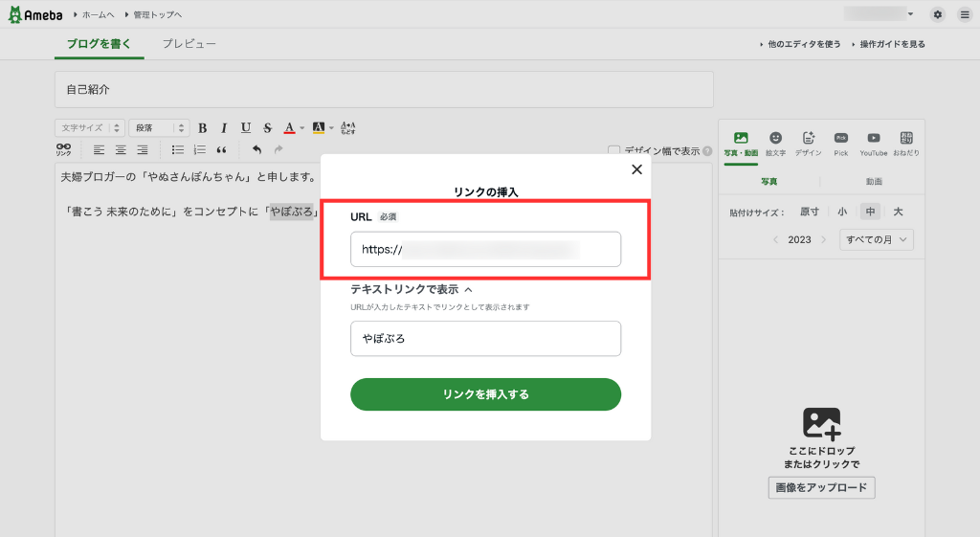Viewport: 980px width, 537px height.
Task: Insert a bulleted list
Action: pos(177,149)
